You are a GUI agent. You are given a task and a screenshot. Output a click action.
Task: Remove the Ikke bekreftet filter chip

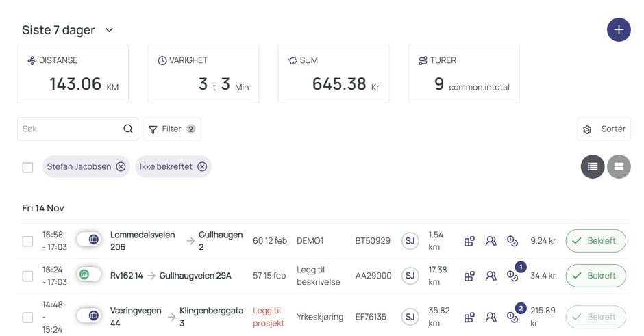(202, 166)
